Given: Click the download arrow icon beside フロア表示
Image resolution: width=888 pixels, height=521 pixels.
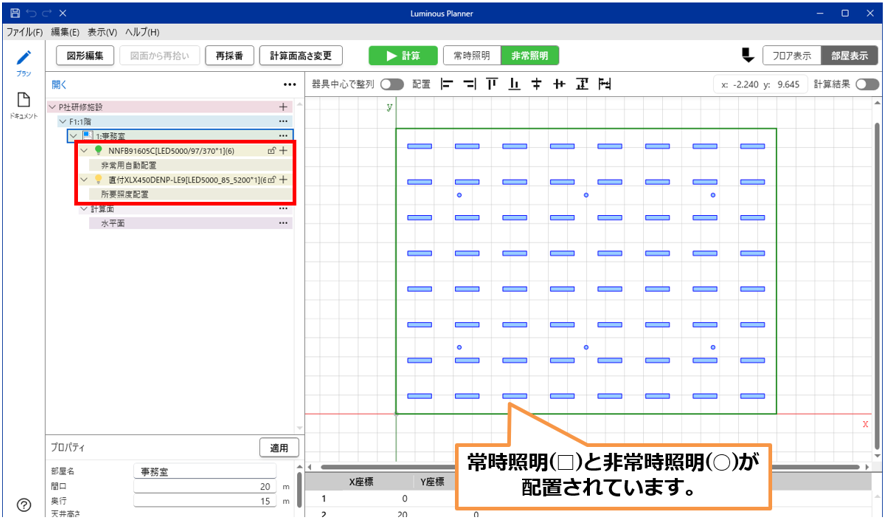Looking at the screenshot, I should pos(746,55).
